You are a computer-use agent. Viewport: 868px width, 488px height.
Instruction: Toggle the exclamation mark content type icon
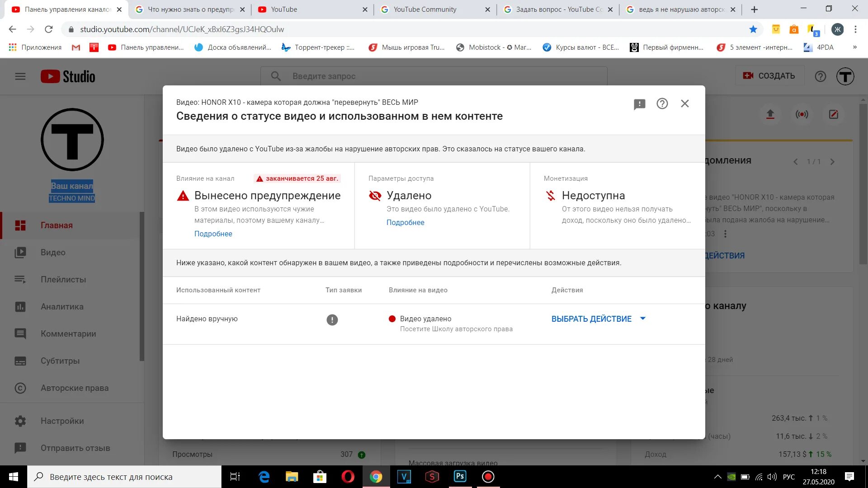click(x=332, y=319)
